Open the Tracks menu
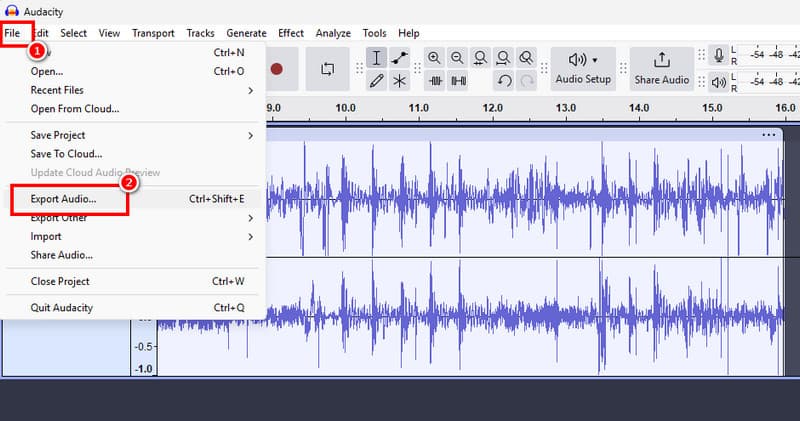 (200, 33)
